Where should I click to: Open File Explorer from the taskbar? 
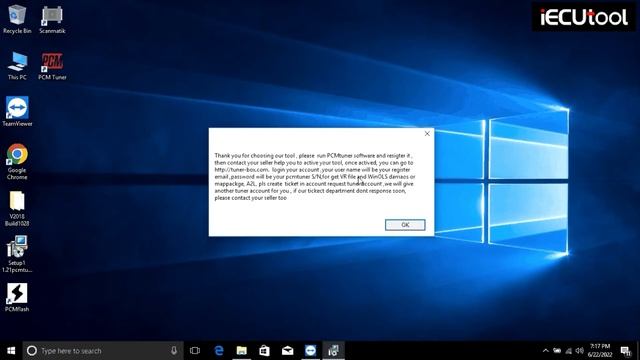(x=242, y=351)
